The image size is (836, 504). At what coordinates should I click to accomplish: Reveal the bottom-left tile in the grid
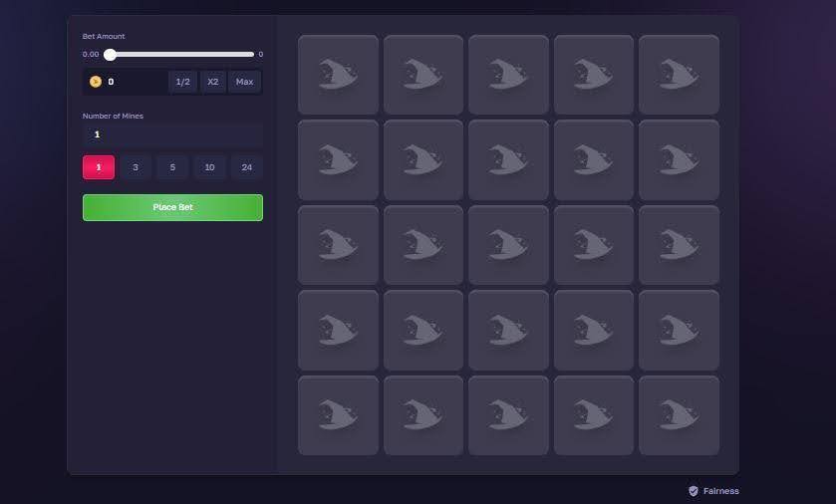pos(338,415)
